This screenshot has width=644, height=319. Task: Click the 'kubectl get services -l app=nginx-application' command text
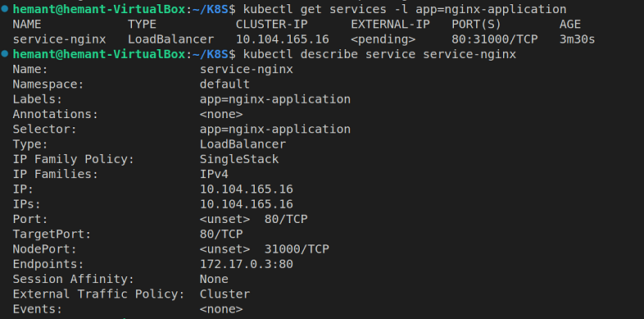click(x=405, y=10)
